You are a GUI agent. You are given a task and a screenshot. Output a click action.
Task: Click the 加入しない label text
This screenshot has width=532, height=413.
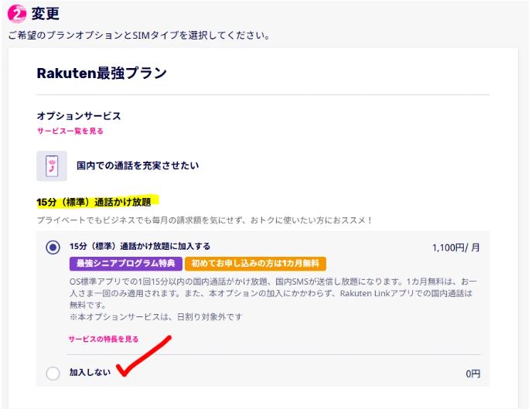click(x=90, y=373)
